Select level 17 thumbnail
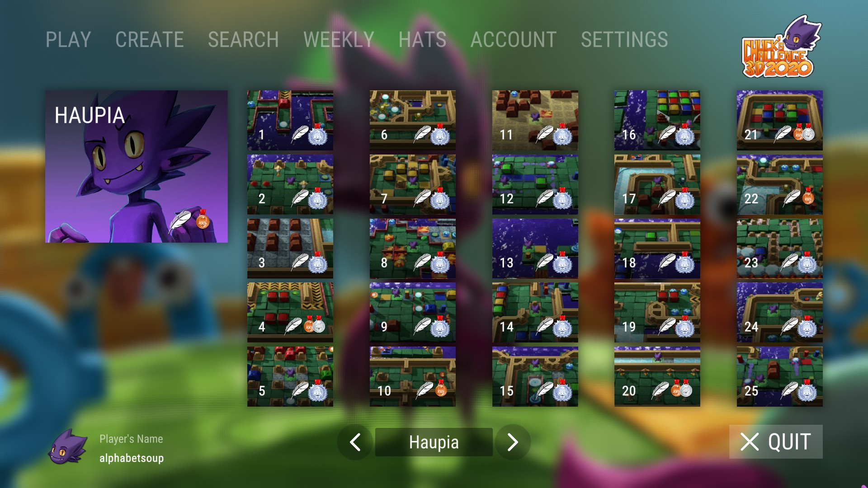Viewport: 868px width, 488px height. [657, 184]
